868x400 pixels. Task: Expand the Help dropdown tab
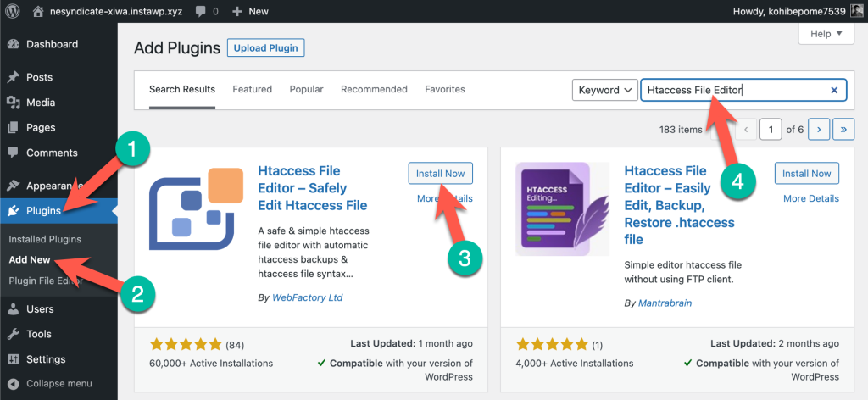click(x=826, y=34)
